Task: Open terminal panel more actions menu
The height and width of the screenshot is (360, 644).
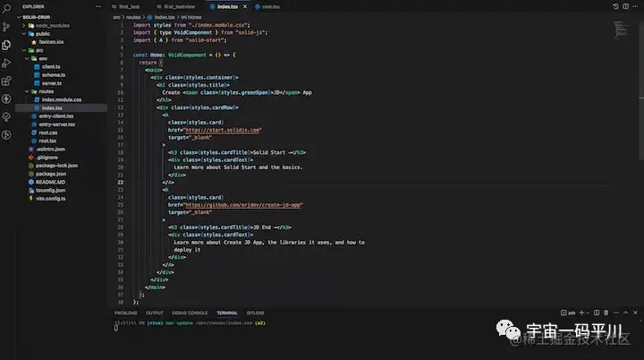Action: (615, 313)
